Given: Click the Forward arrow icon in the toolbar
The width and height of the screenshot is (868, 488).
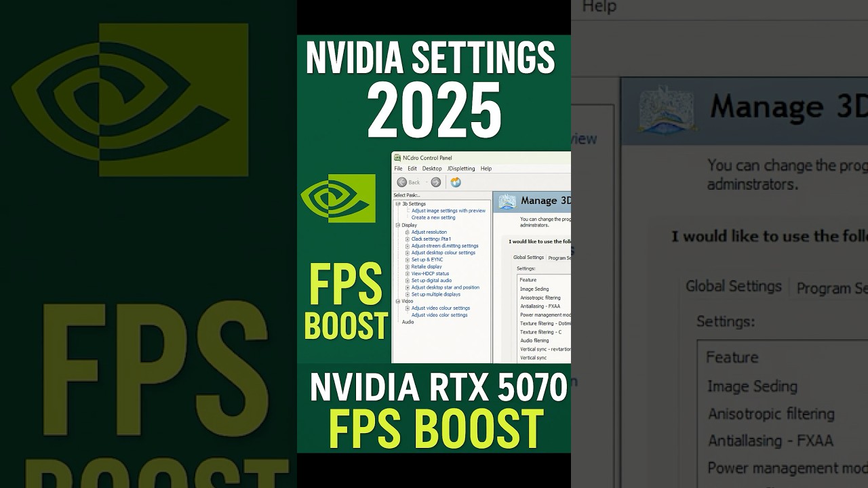Looking at the screenshot, I should 436,182.
